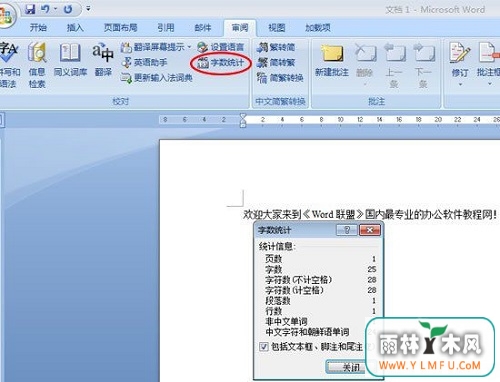Click 设置语言 option
The height and width of the screenshot is (382, 500).
(221, 47)
